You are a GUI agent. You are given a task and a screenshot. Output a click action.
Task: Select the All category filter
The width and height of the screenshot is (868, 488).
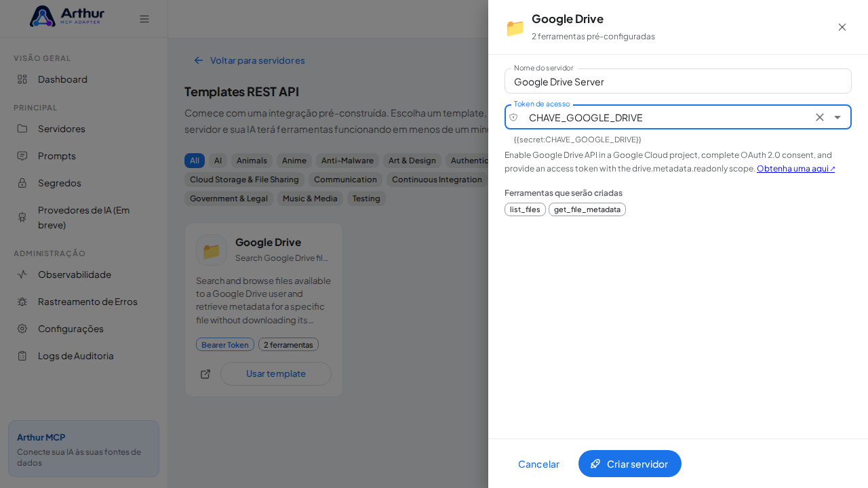[195, 161]
